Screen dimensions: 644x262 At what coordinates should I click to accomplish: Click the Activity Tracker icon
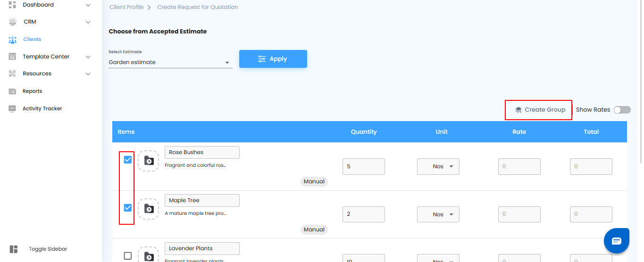(x=13, y=109)
